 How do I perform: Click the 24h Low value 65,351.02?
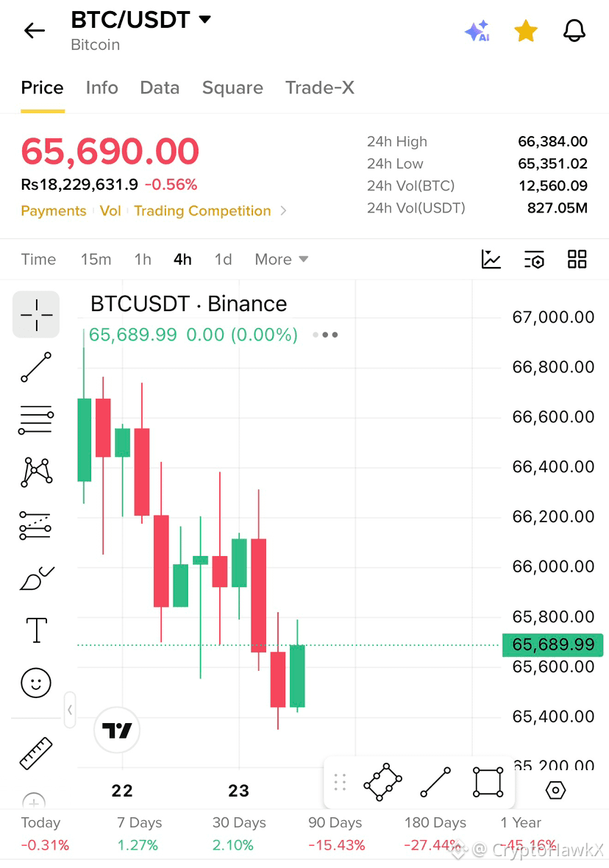552,164
